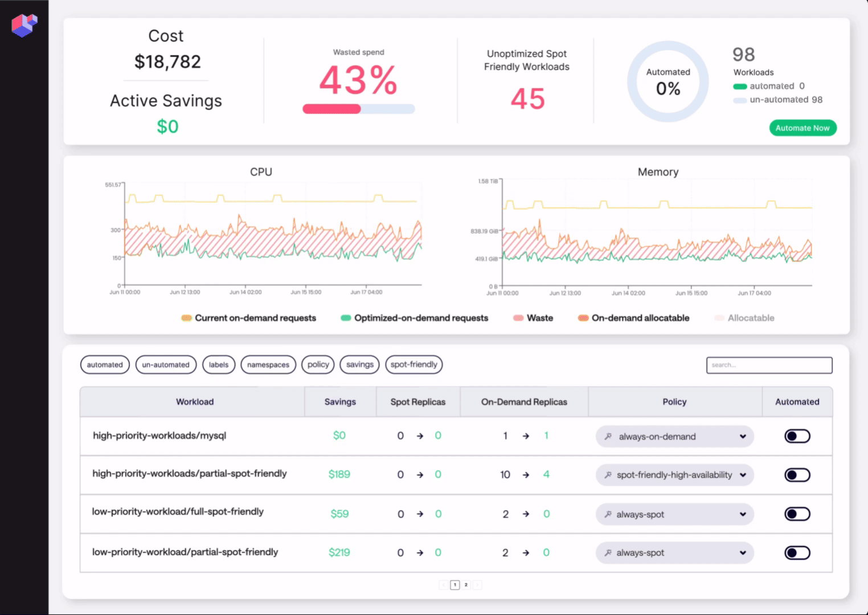Choose the namespaces filter chip
The width and height of the screenshot is (868, 615).
[x=268, y=364]
